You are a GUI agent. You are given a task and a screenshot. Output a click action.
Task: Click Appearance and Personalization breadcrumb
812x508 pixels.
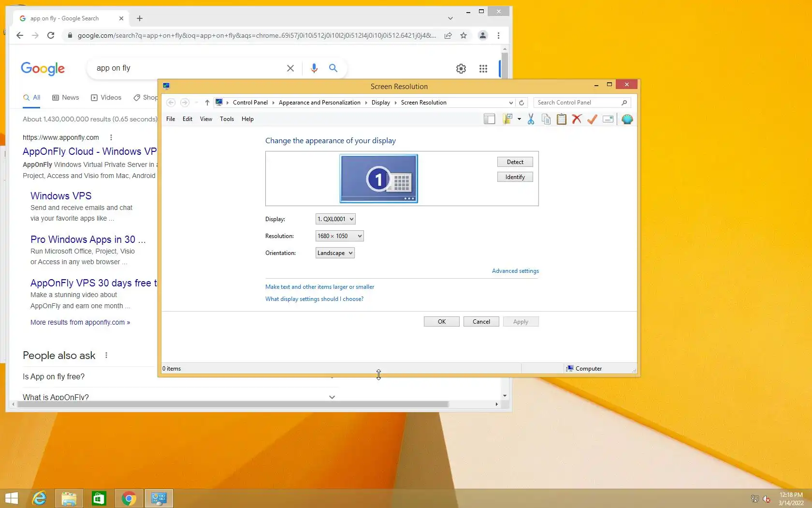319,103
